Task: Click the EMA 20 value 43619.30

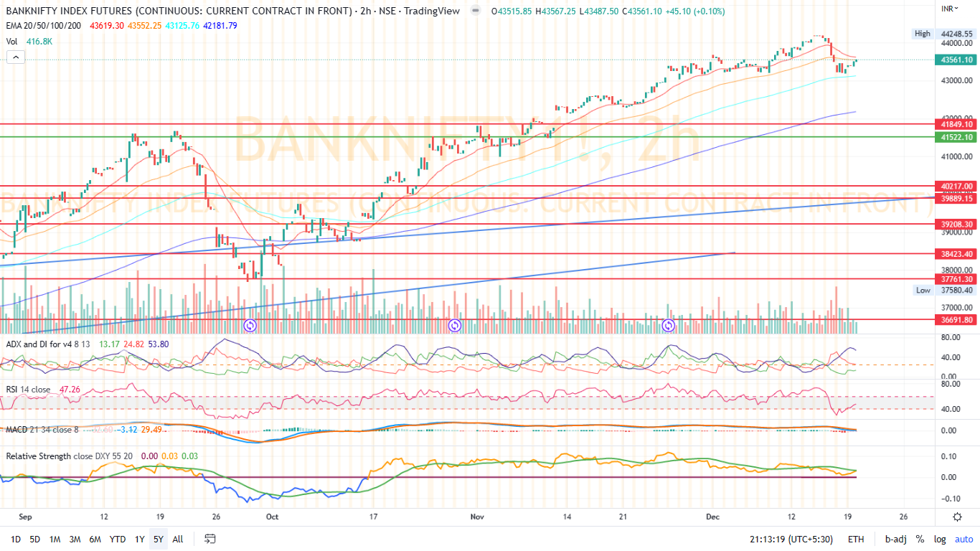Action: [107, 26]
